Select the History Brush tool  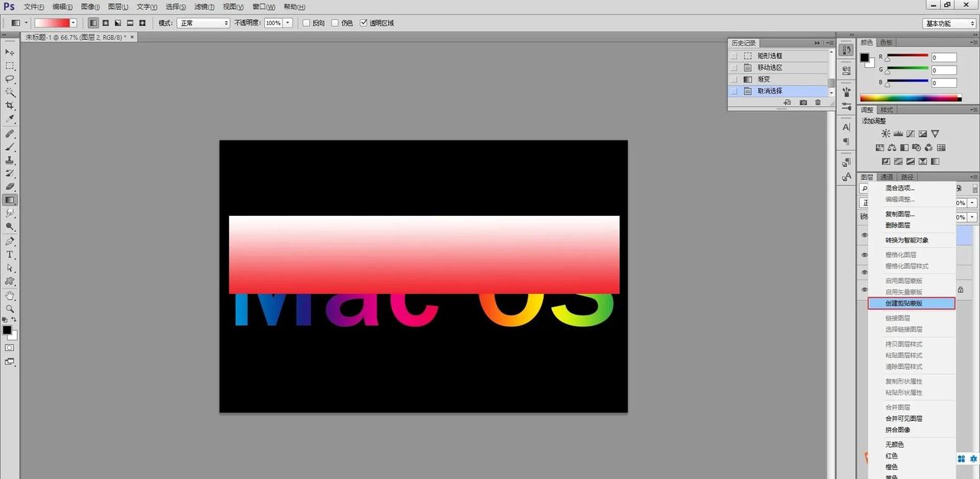click(10, 174)
